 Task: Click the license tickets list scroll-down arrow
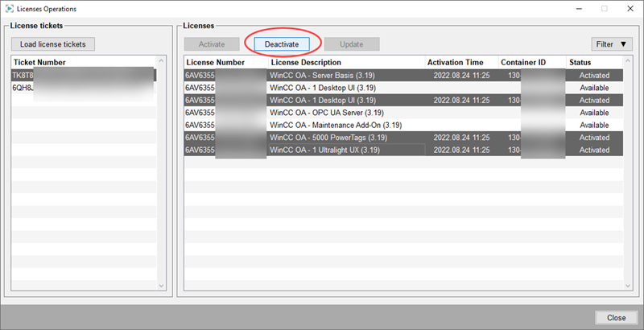[x=161, y=286]
